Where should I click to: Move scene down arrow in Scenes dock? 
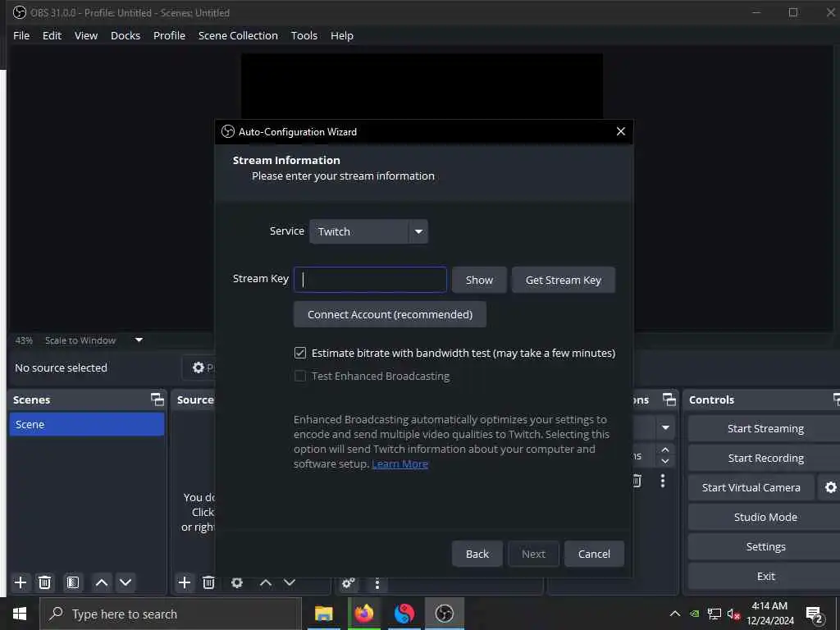126,582
